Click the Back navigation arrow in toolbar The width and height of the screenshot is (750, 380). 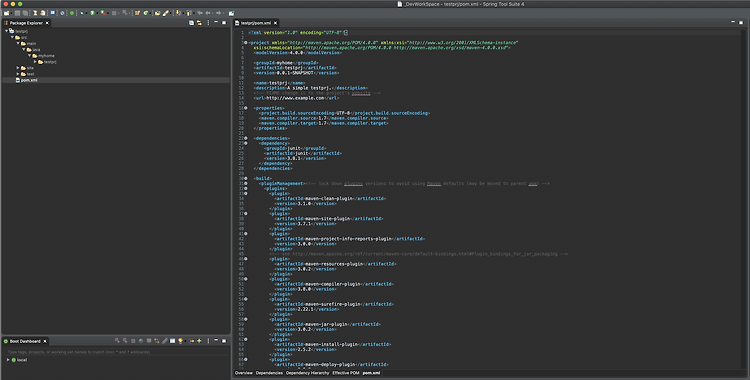click(x=208, y=13)
